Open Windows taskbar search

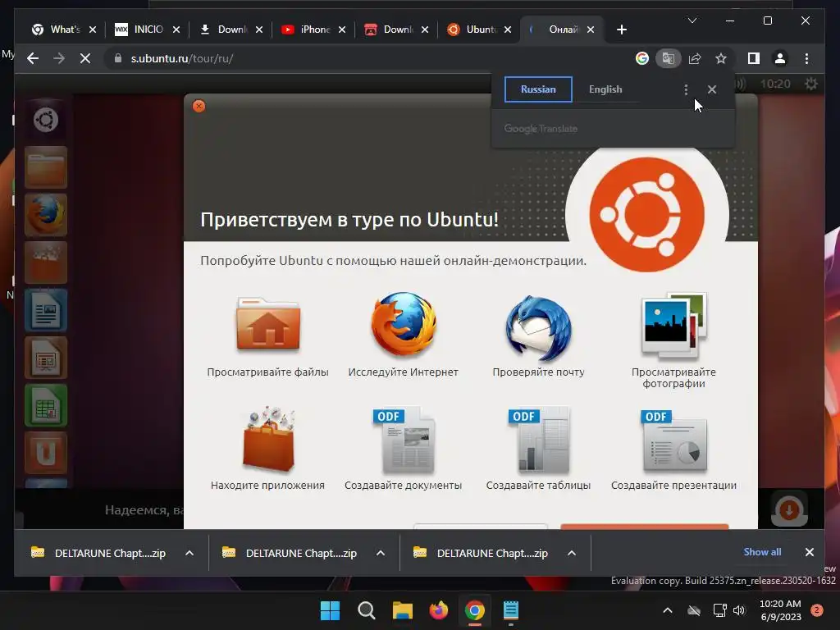pos(367,610)
